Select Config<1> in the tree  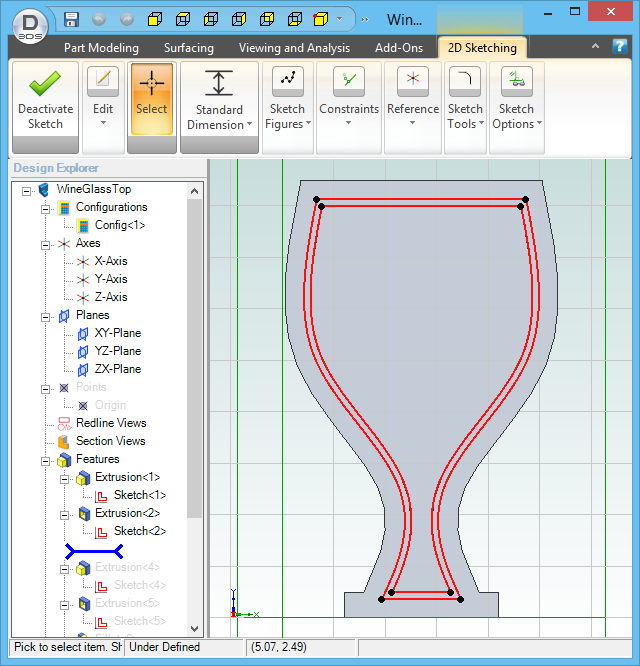click(x=120, y=225)
